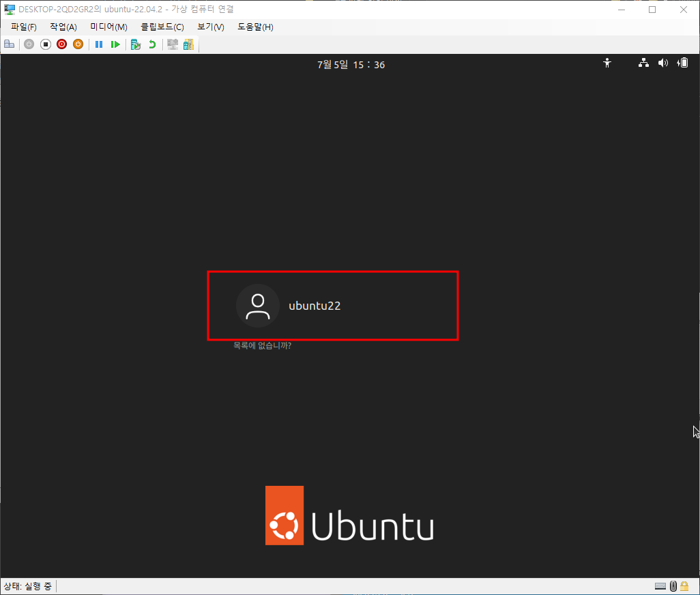Click the VM connection window title icon
This screenshot has height=595, width=700.
tap(10, 10)
